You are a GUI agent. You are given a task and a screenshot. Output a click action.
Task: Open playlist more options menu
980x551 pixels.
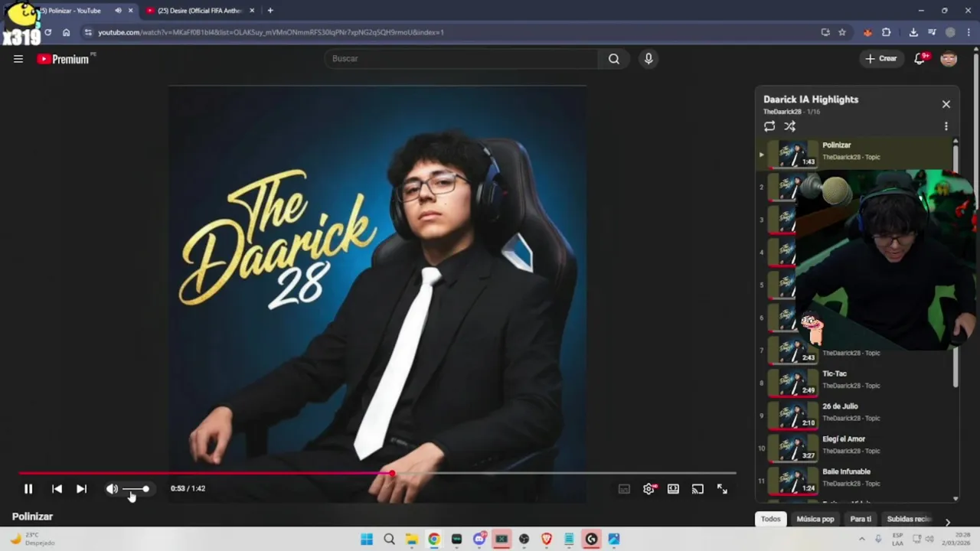point(946,126)
